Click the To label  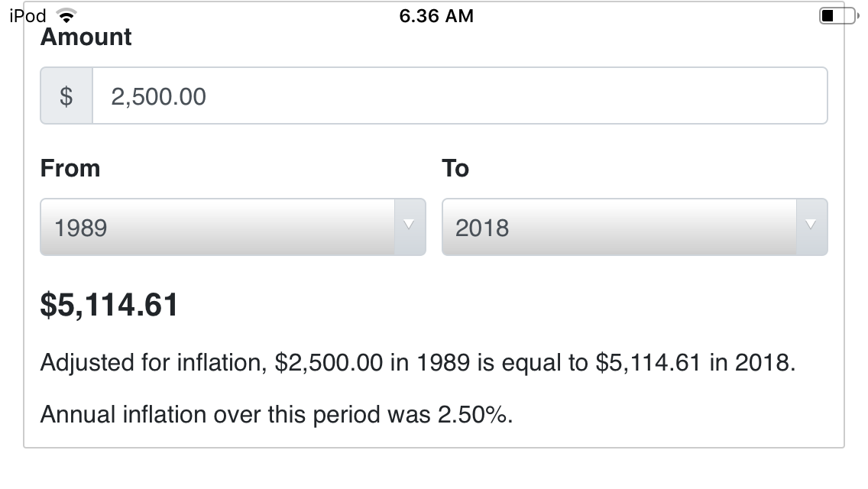pyautogui.click(x=455, y=168)
